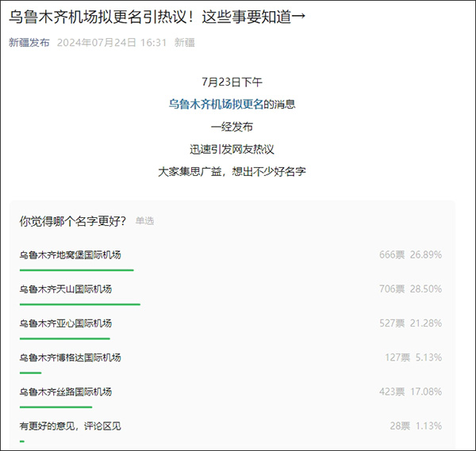Screen dimensions: 476x451
Task: Select the 乌鲁木齐丝路国际机场 poll option
Action: (x=66, y=392)
